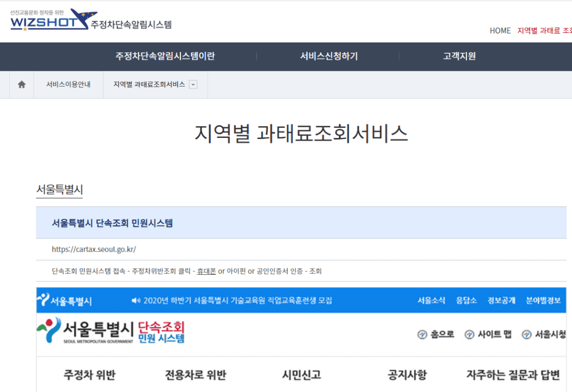The width and height of the screenshot is (572, 392).
Task: Expand the 지역별 과태료조회서비스 breadcrumb dropdown
Action: click(193, 84)
